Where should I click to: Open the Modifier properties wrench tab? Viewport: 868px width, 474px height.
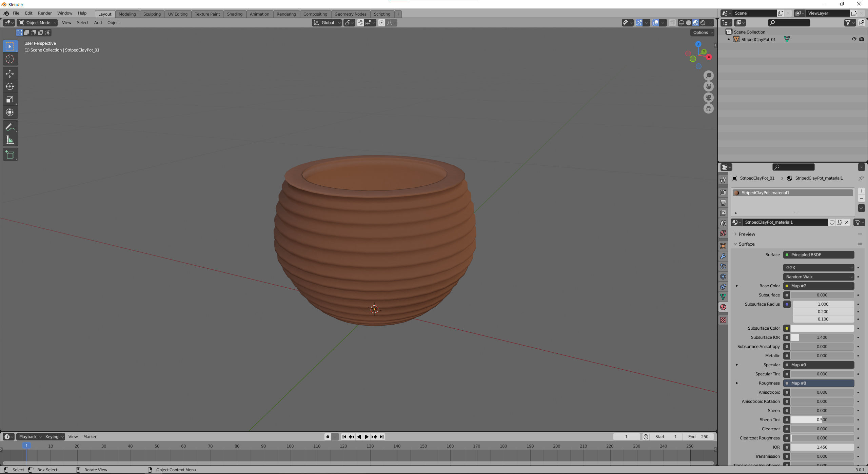tap(723, 256)
